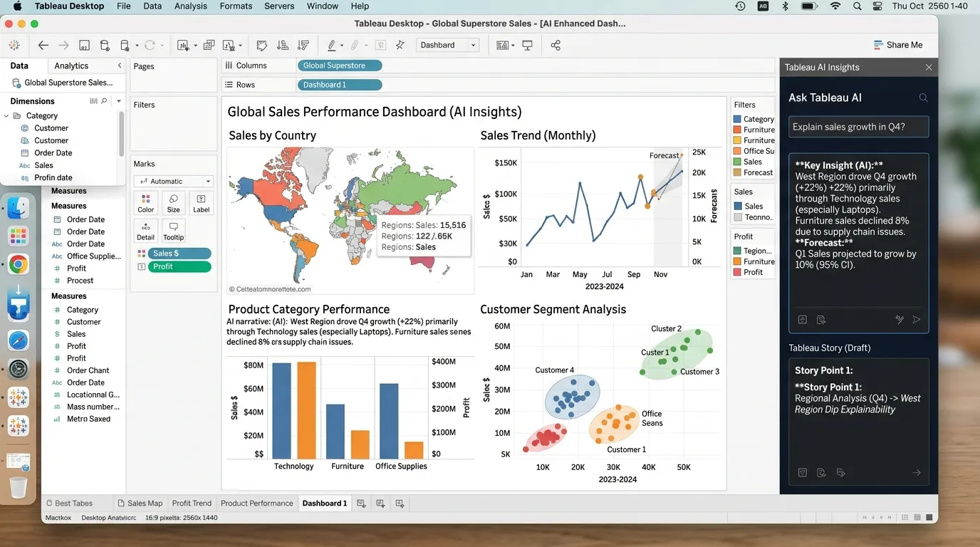Click the Forecast legend color swatch
This screenshot has width=980, height=547.
pyautogui.click(x=737, y=172)
